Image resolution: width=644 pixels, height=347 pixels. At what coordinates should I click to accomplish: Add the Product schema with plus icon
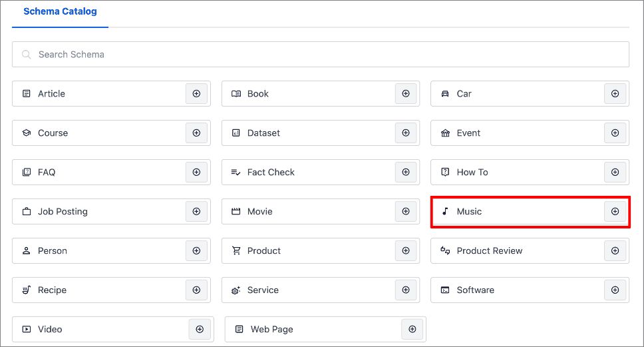pos(406,251)
